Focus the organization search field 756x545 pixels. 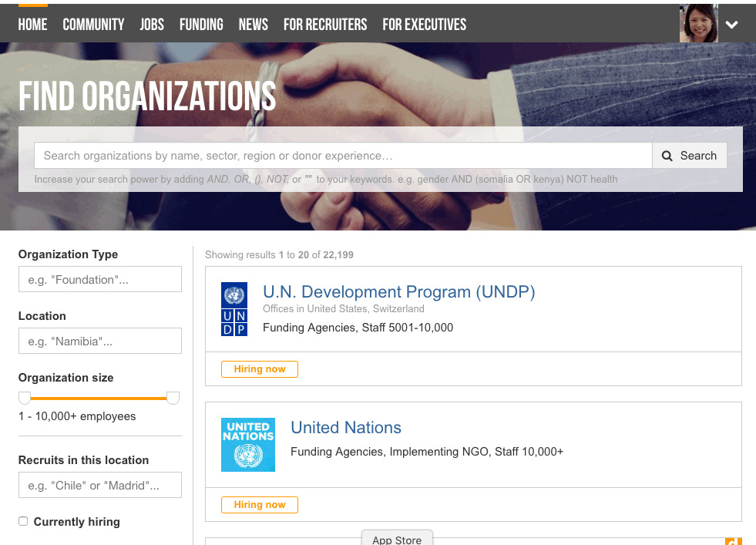[x=343, y=155]
